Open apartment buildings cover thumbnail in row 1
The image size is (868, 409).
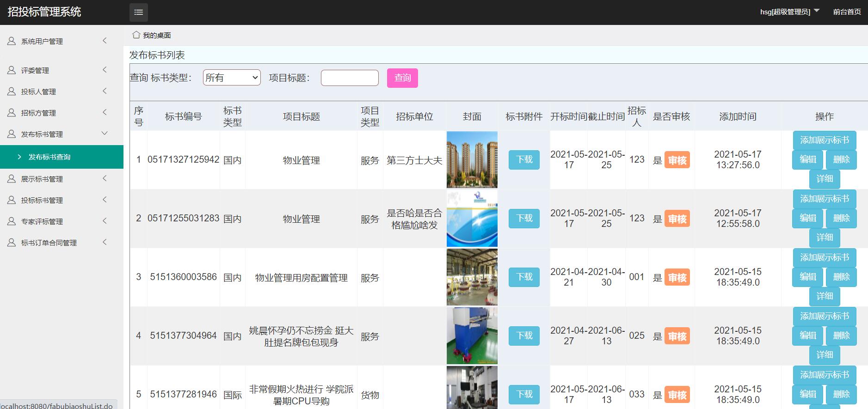[x=472, y=160]
